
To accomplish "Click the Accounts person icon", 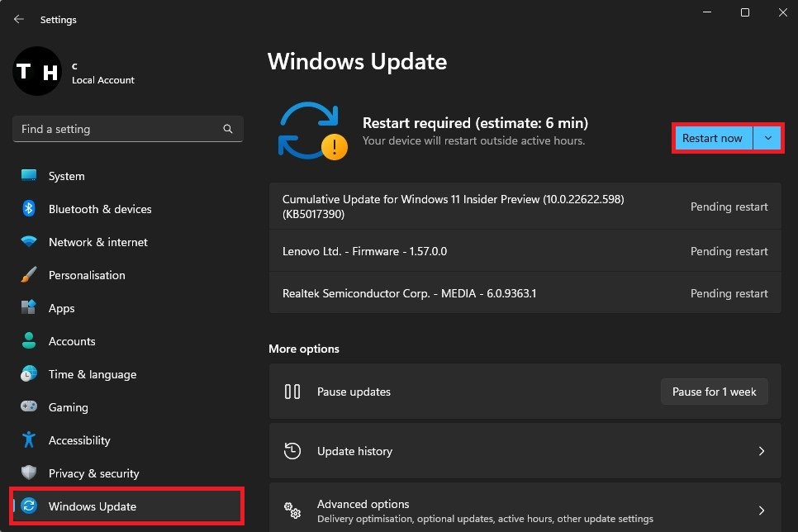I will pyautogui.click(x=29, y=341).
